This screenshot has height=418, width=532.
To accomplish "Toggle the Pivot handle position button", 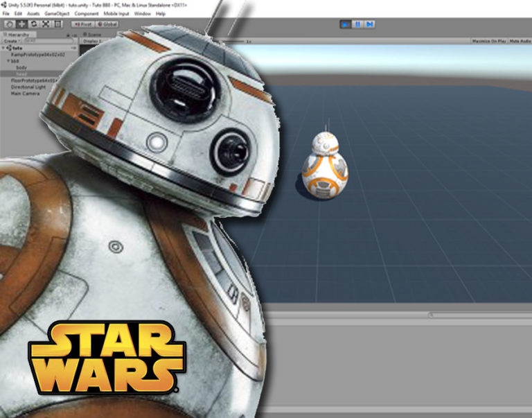I will [x=83, y=24].
